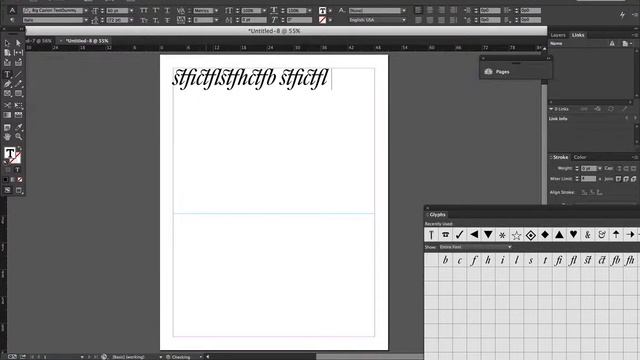Select the Scissors tool
The width and height of the screenshot is (640, 360).
[x=7, y=105]
